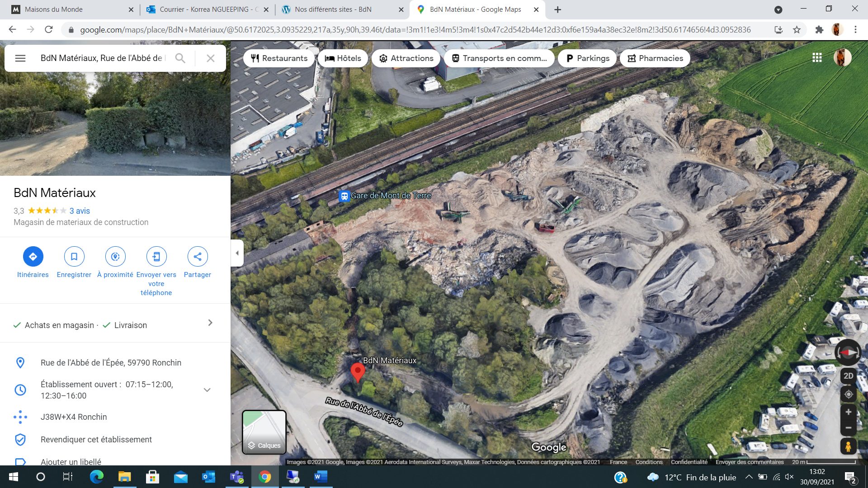868x488 pixels.
Task: Click the Chrome tab search dropdown arrow
Action: pos(778,9)
